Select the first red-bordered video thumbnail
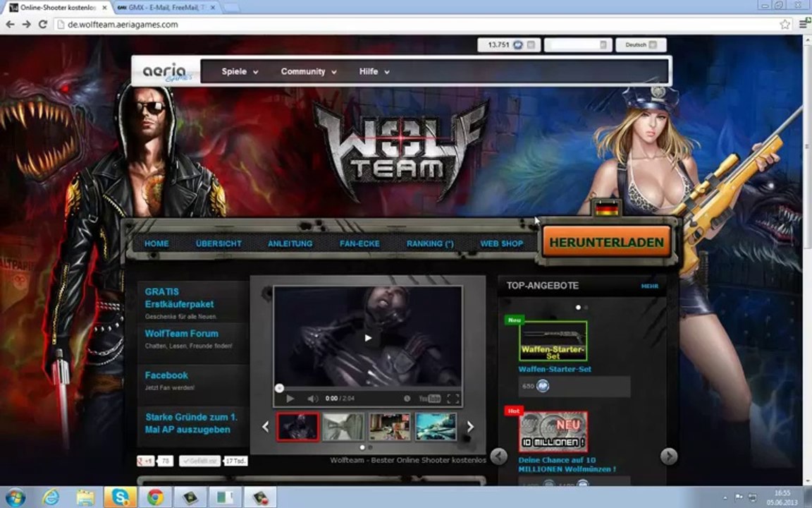This screenshot has height=508, width=812. click(297, 427)
